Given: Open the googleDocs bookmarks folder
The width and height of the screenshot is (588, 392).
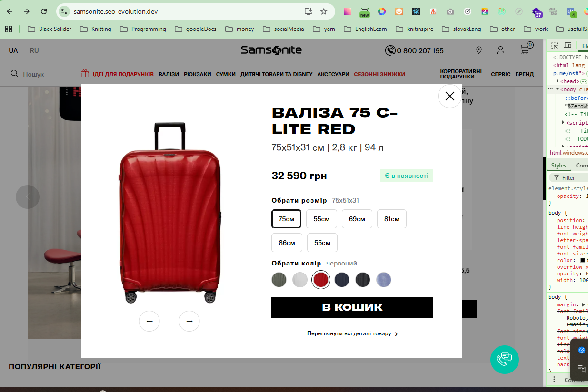Looking at the screenshot, I should [x=196, y=29].
